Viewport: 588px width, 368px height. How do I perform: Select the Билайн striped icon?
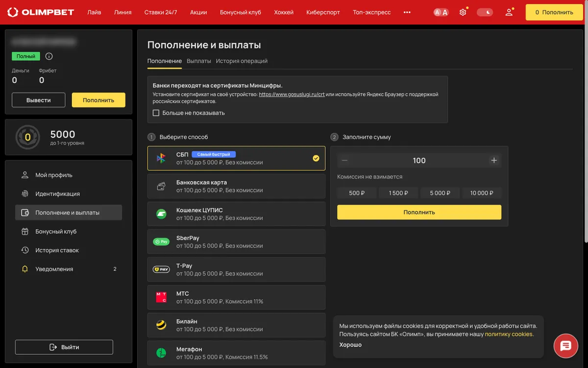pyautogui.click(x=161, y=325)
